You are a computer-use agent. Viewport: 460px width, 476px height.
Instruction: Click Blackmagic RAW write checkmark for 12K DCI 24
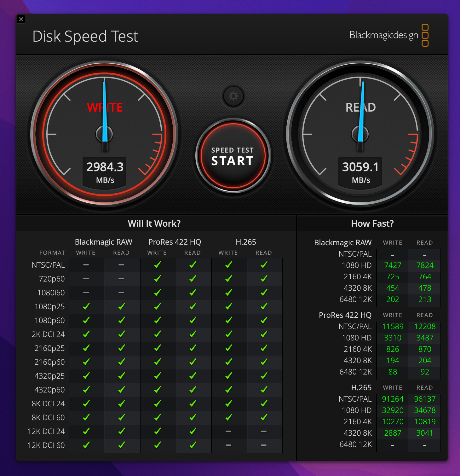[86, 431]
